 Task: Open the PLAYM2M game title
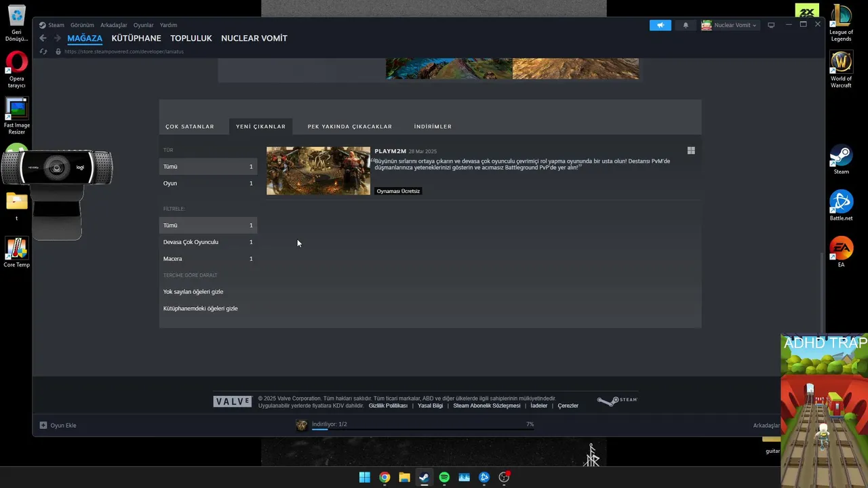[390, 151]
